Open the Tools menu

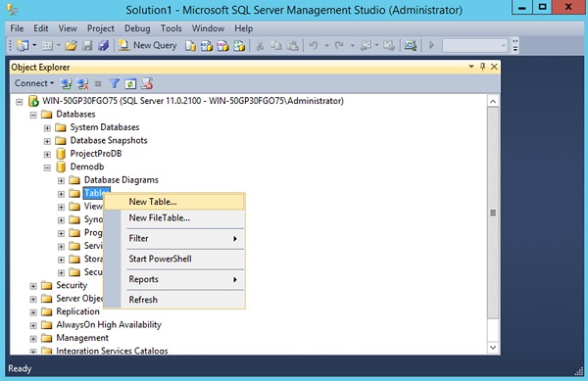pyautogui.click(x=171, y=28)
